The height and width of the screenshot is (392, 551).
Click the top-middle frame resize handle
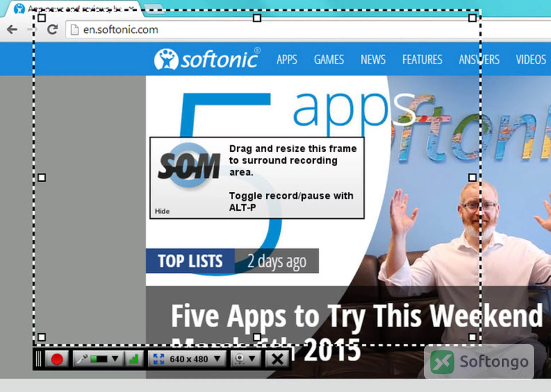(257, 18)
